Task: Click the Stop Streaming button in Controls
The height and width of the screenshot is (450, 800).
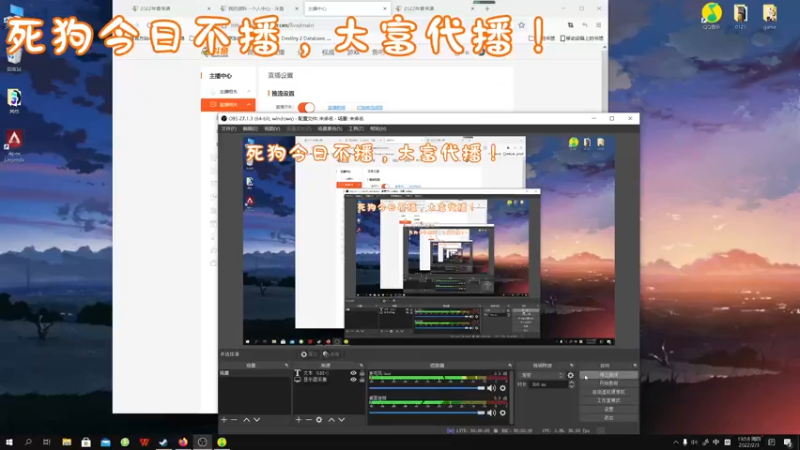Action: click(x=608, y=375)
